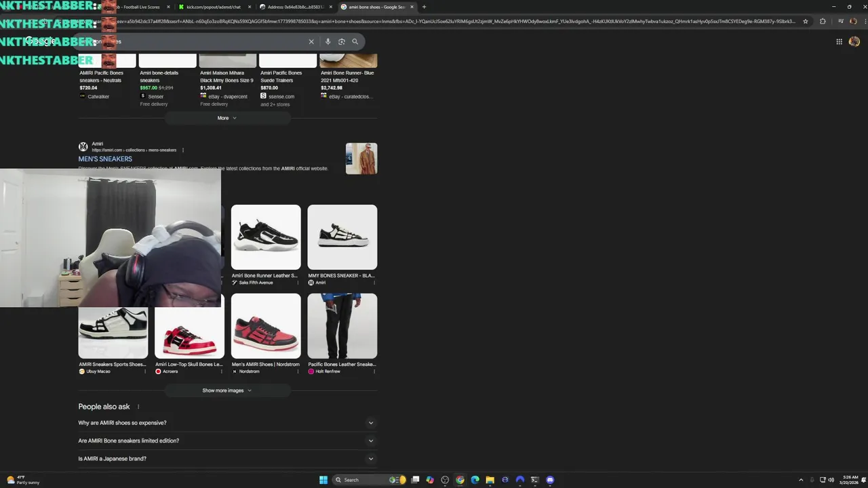Show hidden system tray icons
868x488 pixels.
801,480
